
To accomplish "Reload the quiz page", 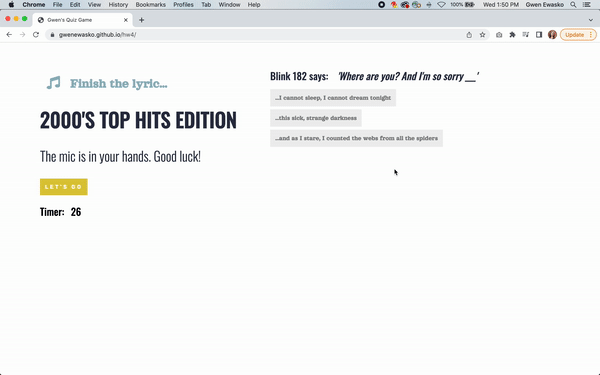I will (36, 35).
